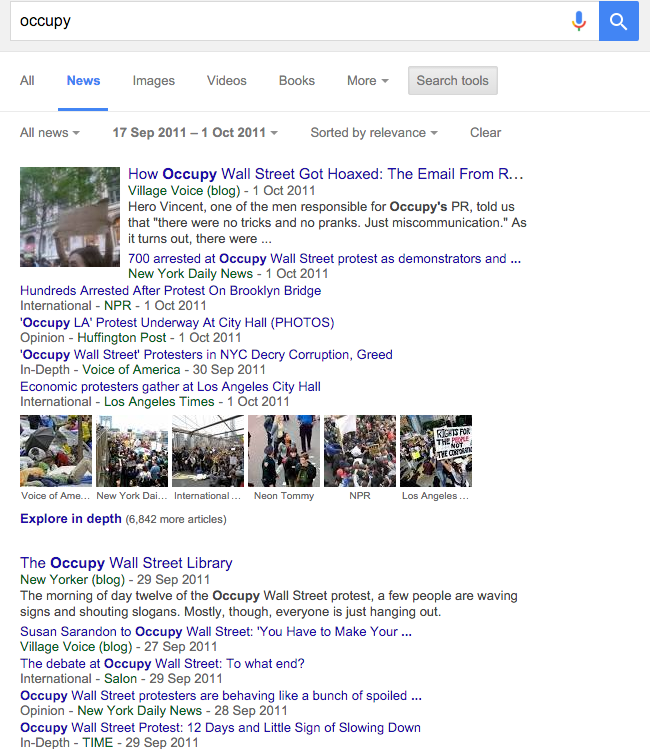This screenshot has width=650, height=749.
Task: Open The Occupy Wall Street Library article
Action: [x=126, y=563]
